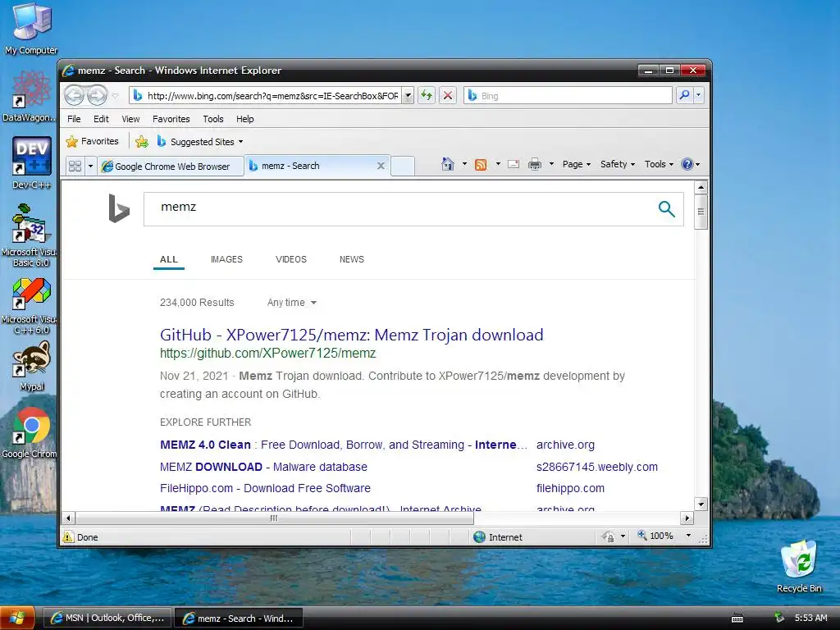Open a new blank tab
The width and height of the screenshot is (840, 630).
[x=402, y=166]
